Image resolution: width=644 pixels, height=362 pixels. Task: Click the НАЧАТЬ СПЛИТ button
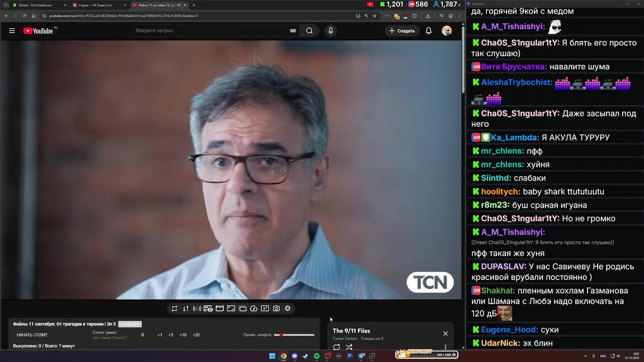click(x=32, y=335)
